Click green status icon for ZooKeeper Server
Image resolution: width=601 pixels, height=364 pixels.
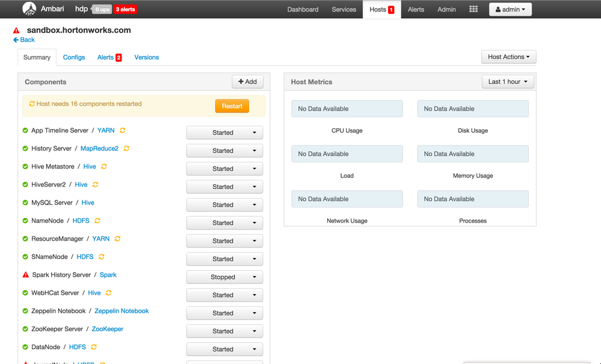tap(25, 329)
